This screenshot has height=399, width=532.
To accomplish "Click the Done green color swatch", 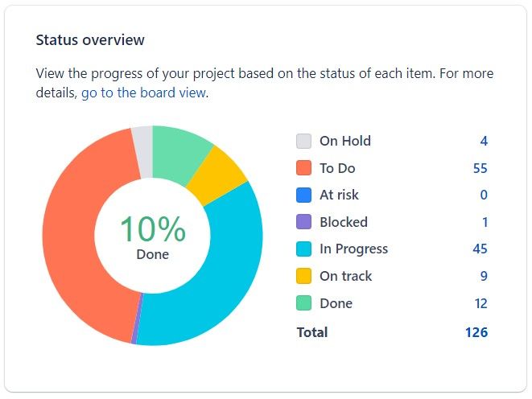I will tap(303, 303).
